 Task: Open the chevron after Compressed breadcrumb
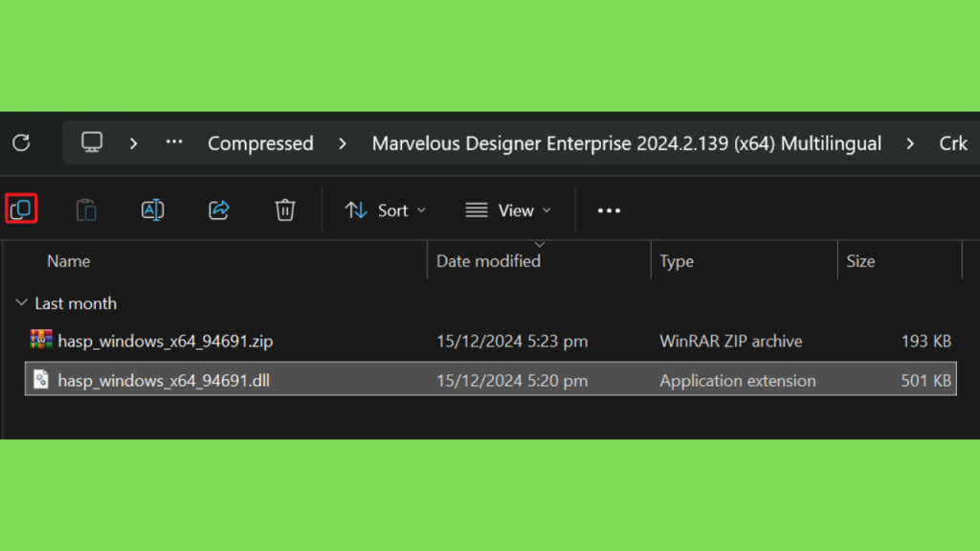click(x=343, y=143)
